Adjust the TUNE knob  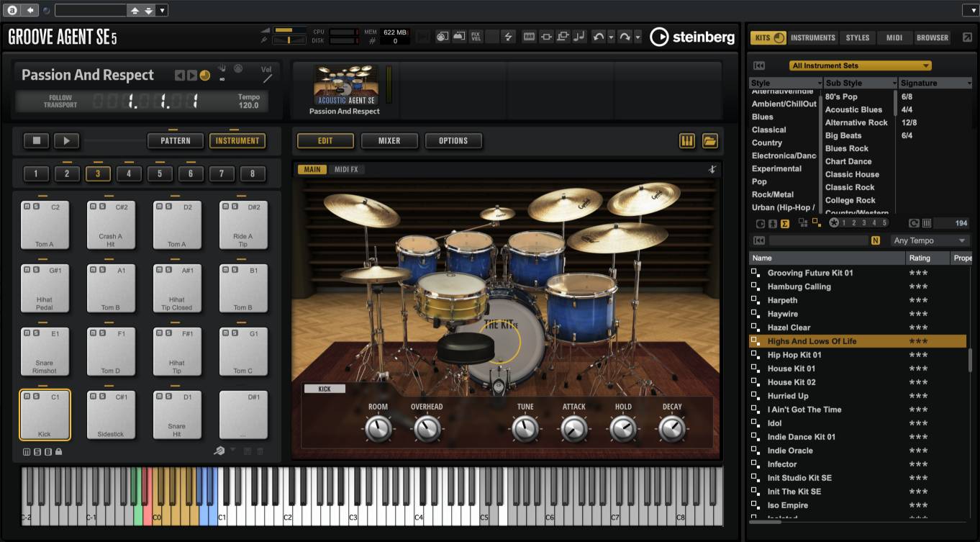point(525,429)
